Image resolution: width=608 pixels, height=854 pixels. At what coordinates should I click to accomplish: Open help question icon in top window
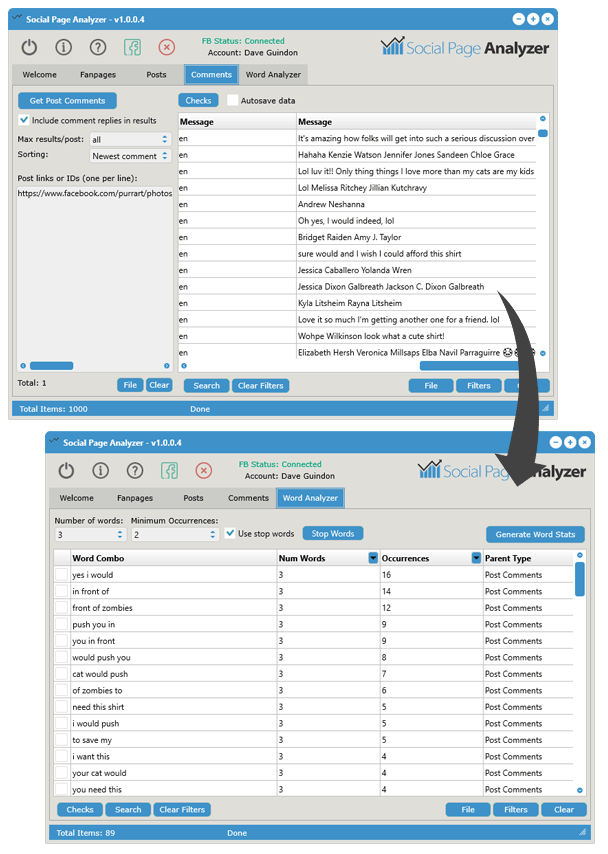pyautogui.click(x=98, y=47)
